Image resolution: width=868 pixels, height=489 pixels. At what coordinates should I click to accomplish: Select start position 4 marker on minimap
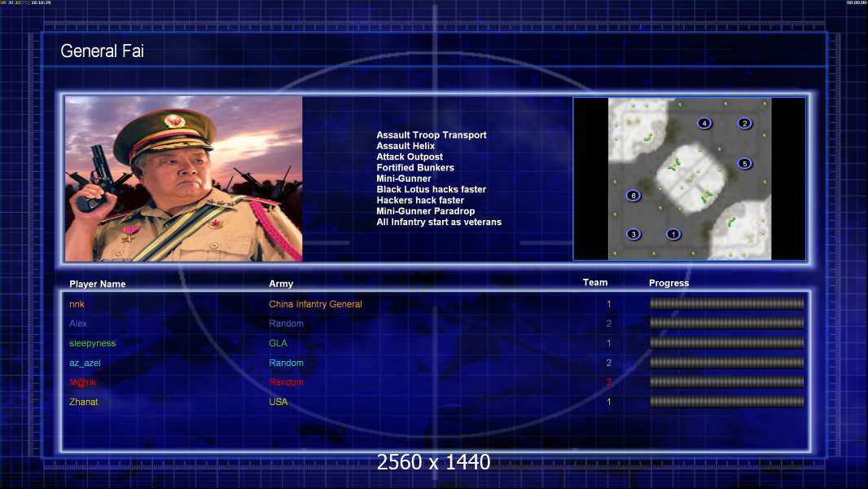coord(704,123)
